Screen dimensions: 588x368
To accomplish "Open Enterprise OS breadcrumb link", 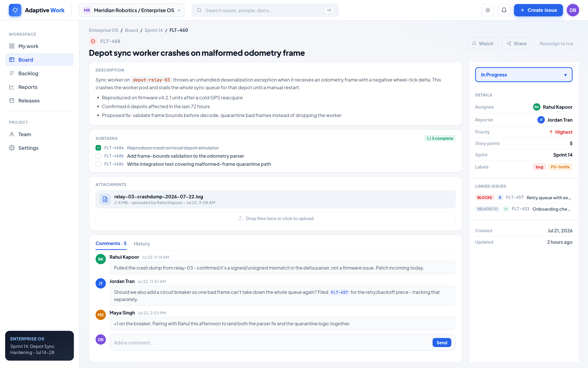I will 103,30.
